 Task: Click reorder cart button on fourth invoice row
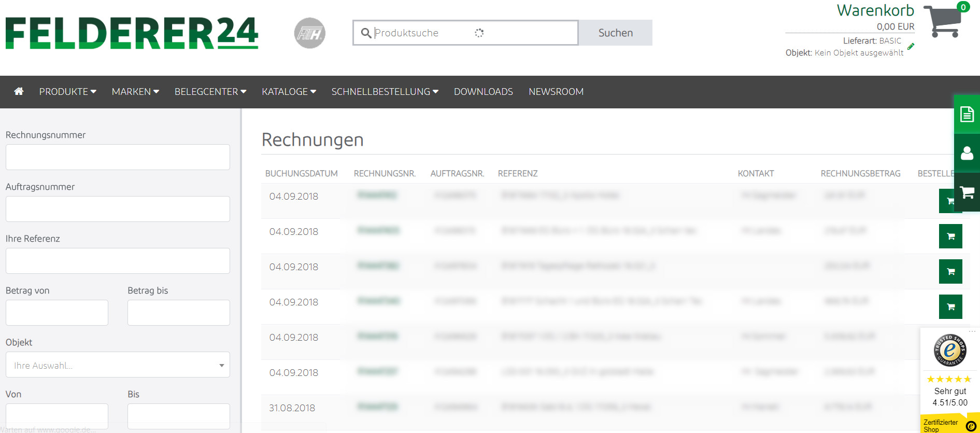[950, 307]
